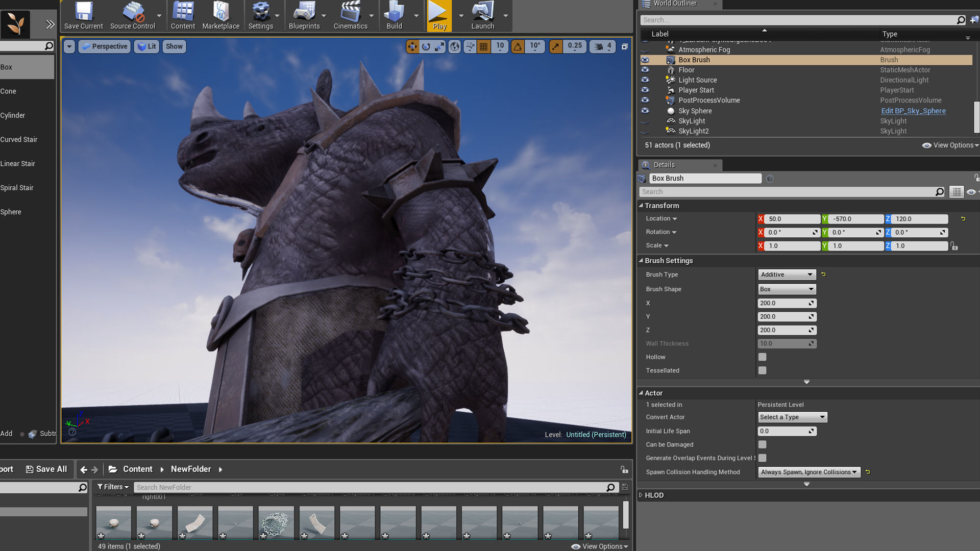This screenshot has height=551, width=980.
Task: Toggle rotation snapping triangle icon
Action: point(518,46)
